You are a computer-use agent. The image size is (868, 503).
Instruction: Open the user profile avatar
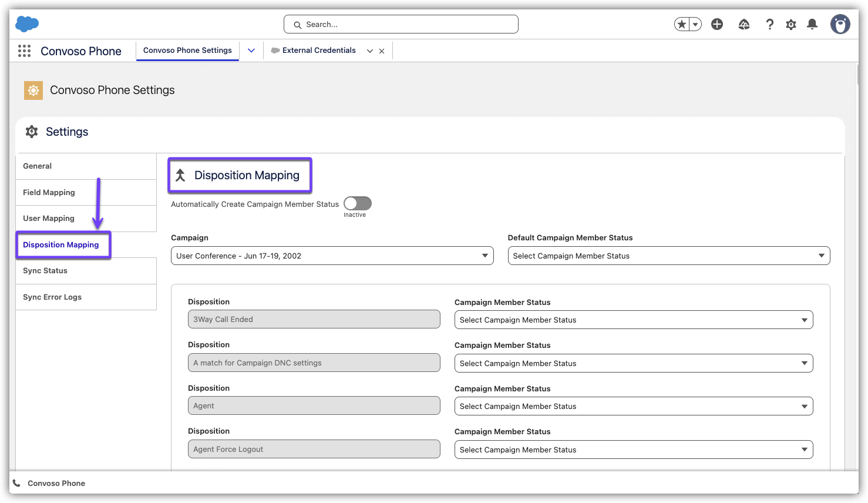pyautogui.click(x=840, y=24)
